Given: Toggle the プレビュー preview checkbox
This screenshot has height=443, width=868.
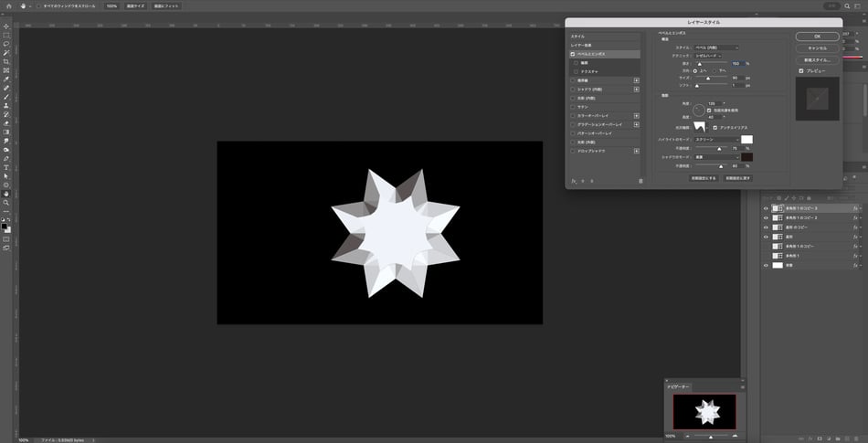Looking at the screenshot, I should tap(801, 70).
